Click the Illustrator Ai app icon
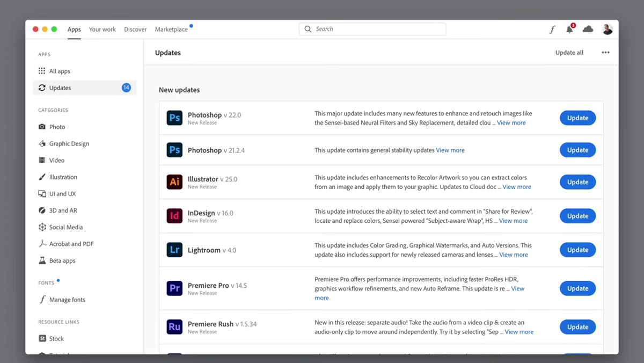The height and width of the screenshot is (363, 644). coord(174,182)
